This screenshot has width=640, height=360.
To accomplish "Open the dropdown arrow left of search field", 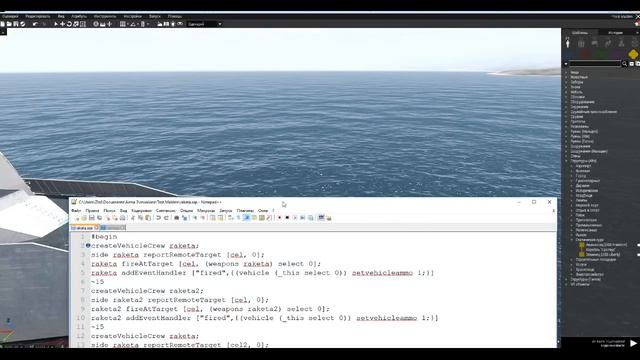I will pos(566,64).
